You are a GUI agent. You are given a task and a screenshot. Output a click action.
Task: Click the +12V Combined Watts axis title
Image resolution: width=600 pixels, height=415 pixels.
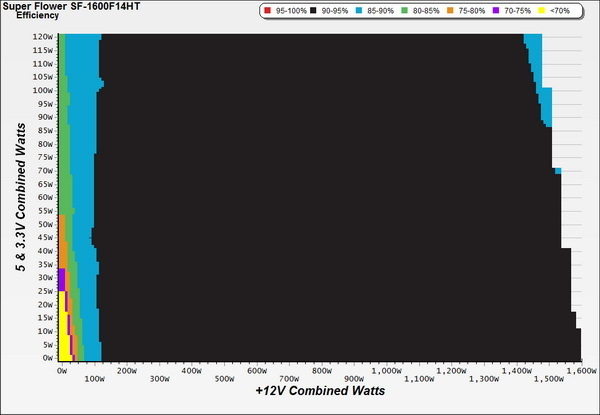(x=320, y=391)
